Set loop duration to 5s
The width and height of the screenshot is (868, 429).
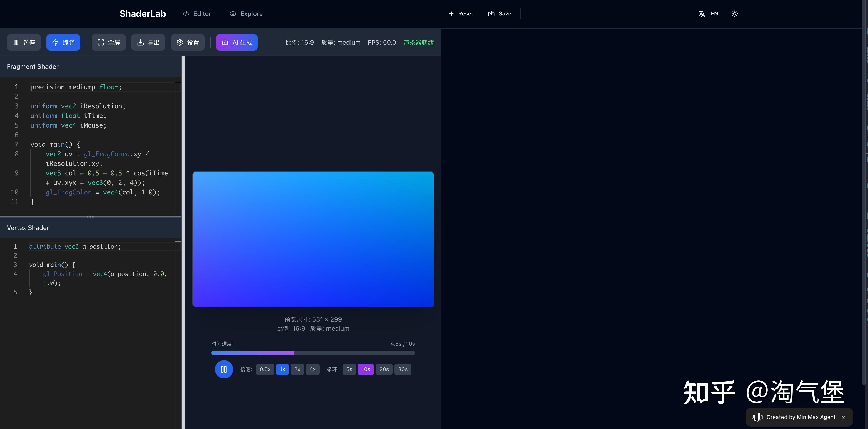tap(349, 369)
